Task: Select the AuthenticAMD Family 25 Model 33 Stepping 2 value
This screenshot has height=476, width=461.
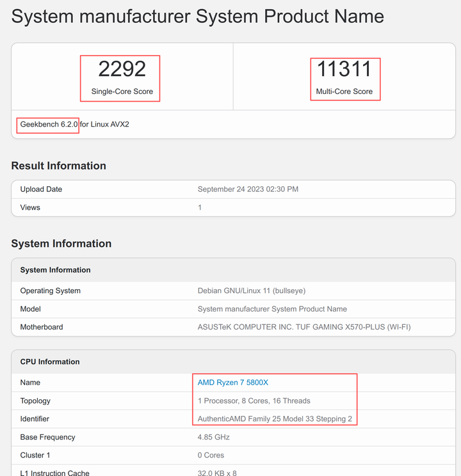Action: [275, 419]
